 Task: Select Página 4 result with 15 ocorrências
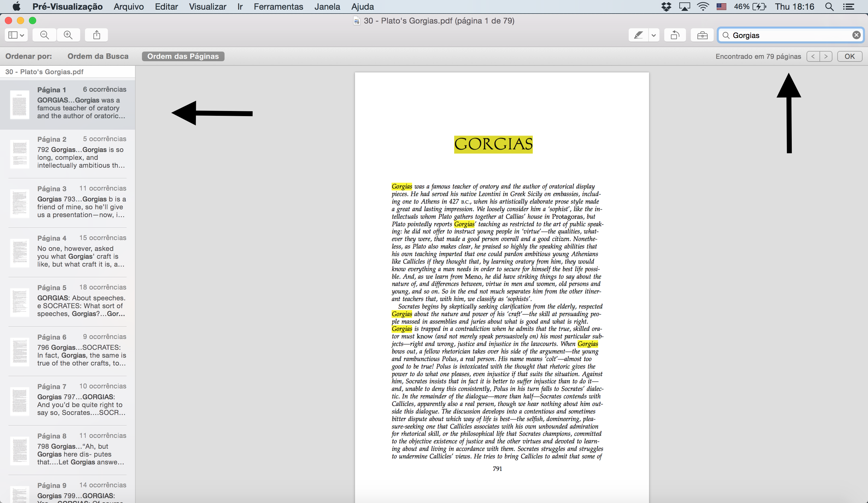coord(68,252)
